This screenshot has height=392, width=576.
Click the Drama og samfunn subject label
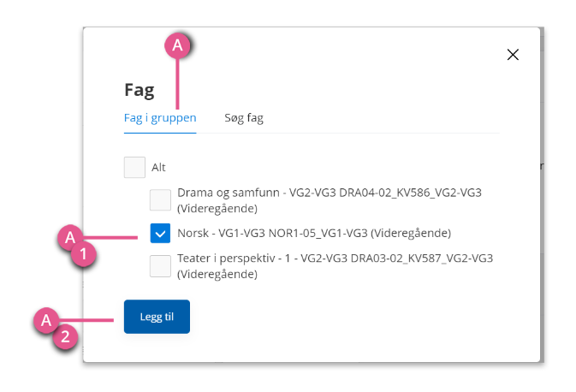click(330, 200)
